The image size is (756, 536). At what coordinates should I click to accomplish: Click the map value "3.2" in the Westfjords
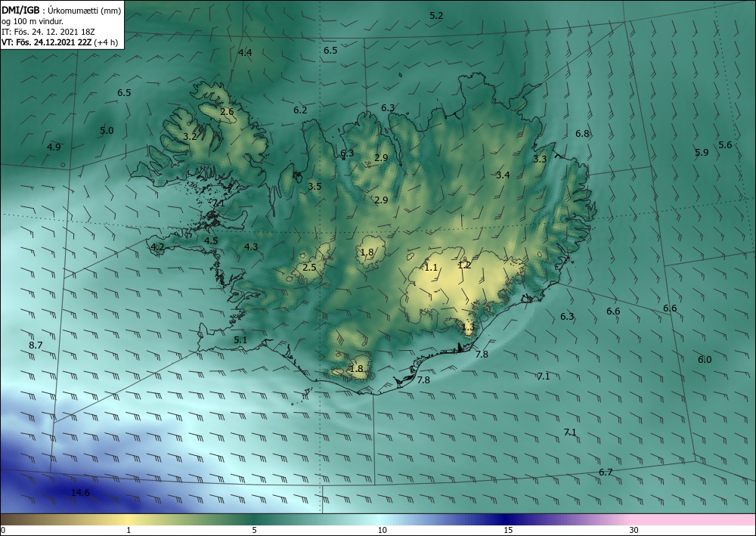click(x=190, y=136)
